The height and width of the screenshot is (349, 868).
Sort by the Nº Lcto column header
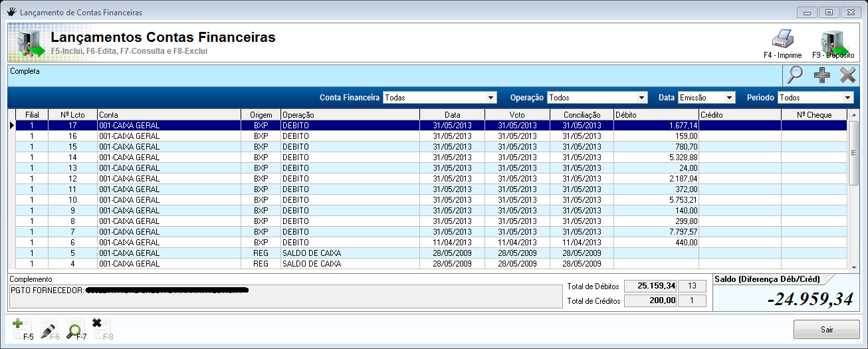[x=72, y=114]
